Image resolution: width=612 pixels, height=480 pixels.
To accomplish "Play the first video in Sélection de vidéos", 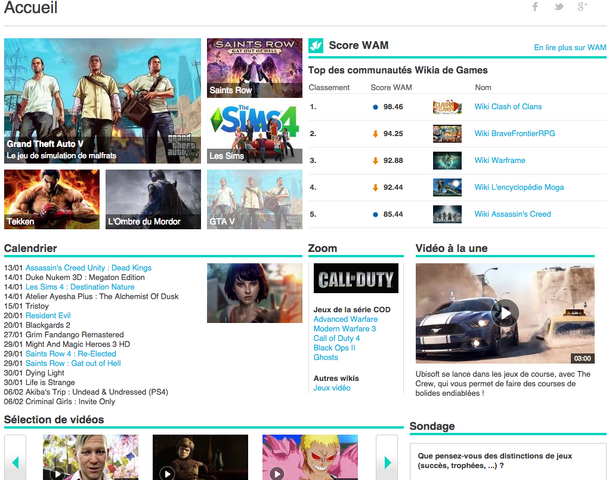I will [91, 457].
